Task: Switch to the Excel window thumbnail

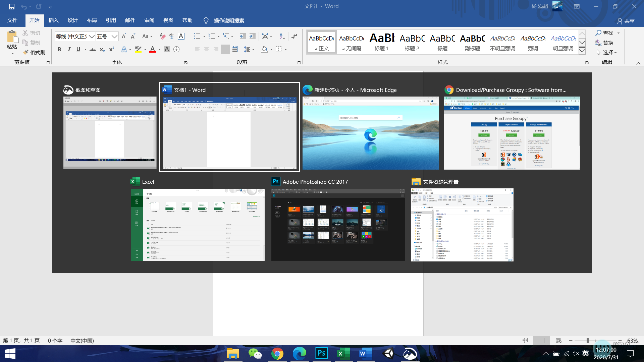Action: pos(198,225)
